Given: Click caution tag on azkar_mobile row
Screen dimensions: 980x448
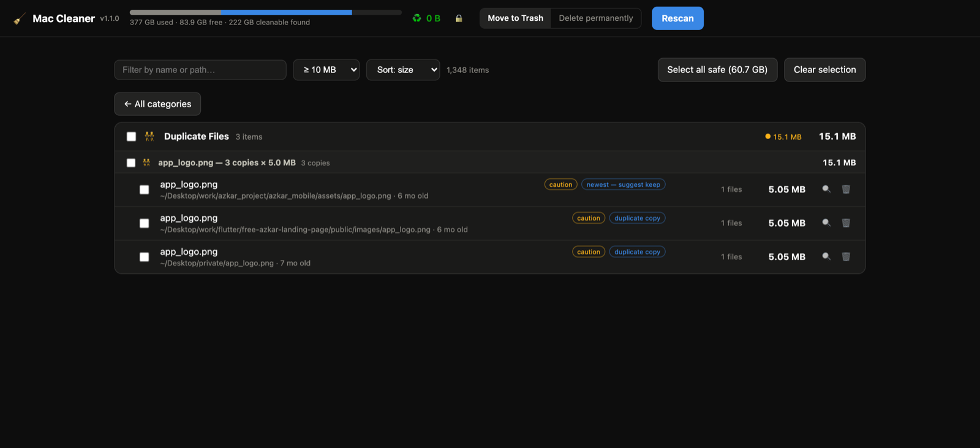Looking at the screenshot, I should (560, 184).
